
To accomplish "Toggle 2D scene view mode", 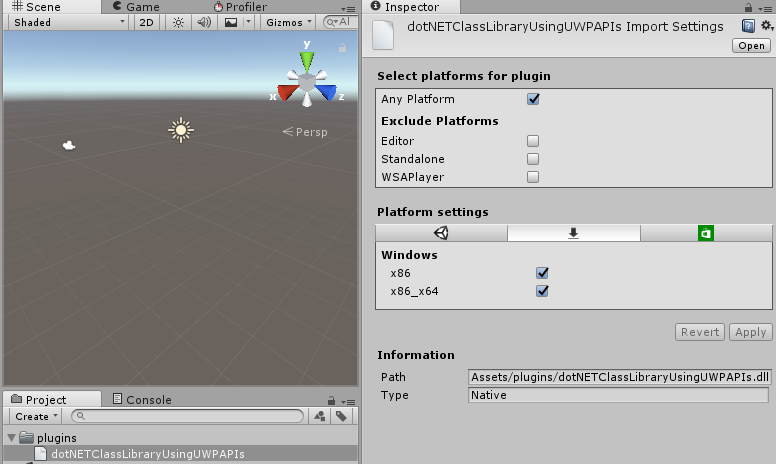I will tap(146, 22).
